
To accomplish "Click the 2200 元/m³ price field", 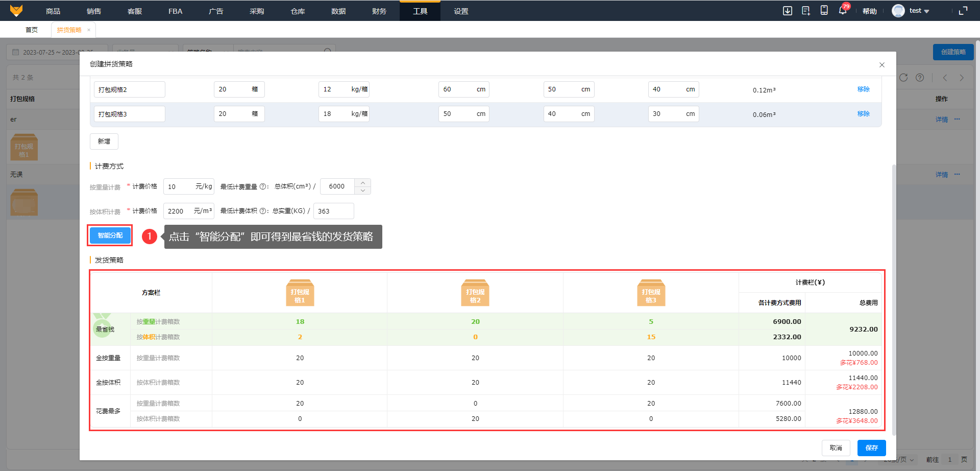I will tap(189, 211).
